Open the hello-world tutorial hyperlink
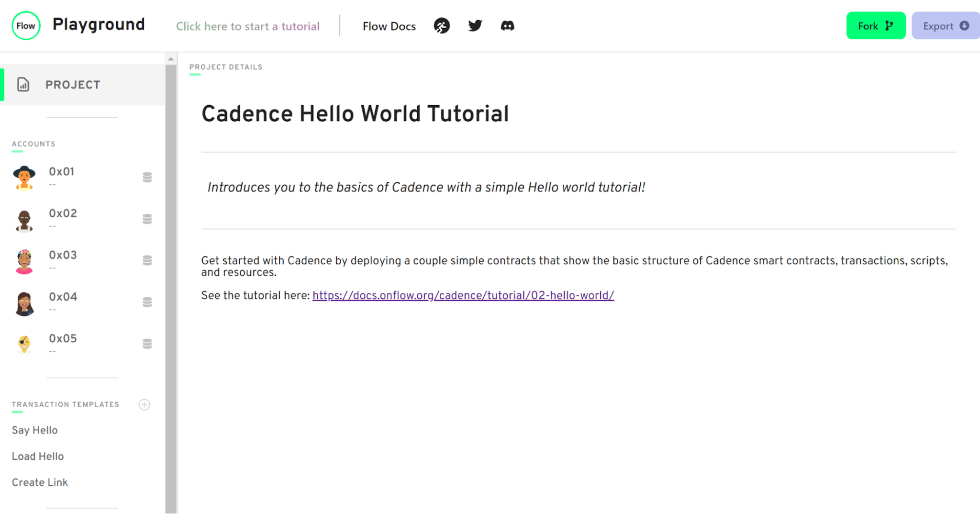 (x=463, y=295)
